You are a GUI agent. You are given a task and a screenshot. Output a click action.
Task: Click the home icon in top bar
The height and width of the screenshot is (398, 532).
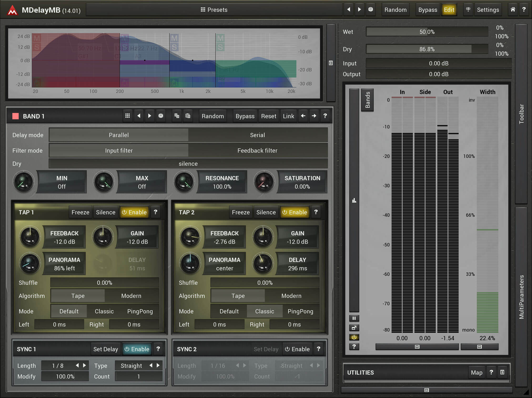pyautogui.click(x=513, y=9)
